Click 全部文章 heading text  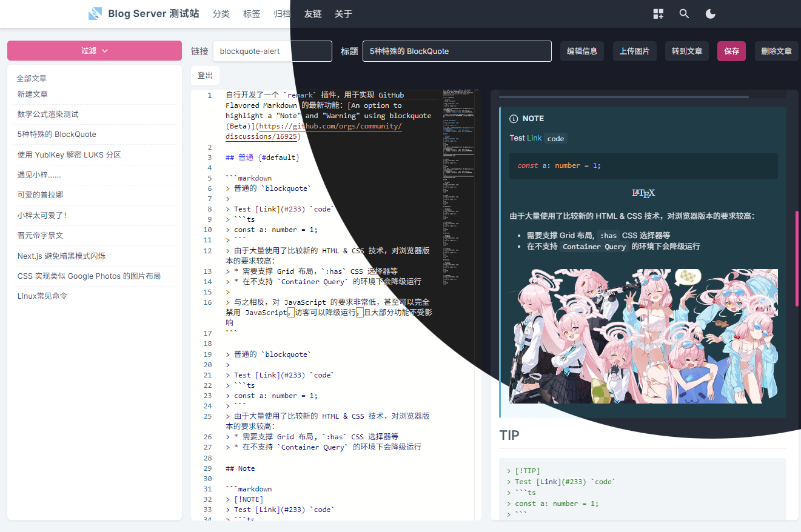click(32, 79)
